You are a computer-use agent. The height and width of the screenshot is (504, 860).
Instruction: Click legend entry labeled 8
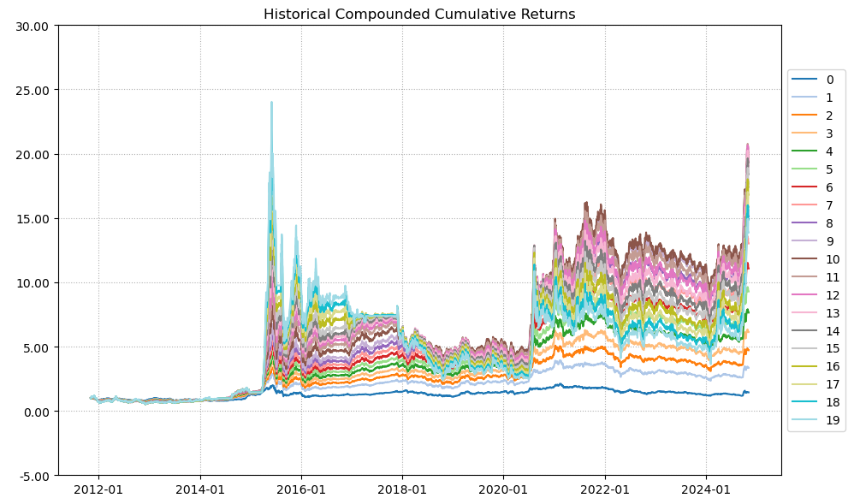[x=814, y=223]
